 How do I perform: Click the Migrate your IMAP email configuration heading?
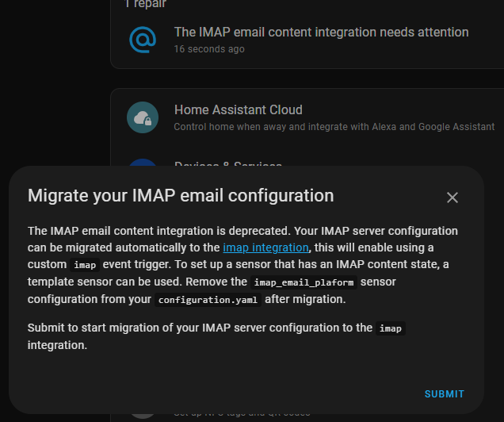click(181, 196)
